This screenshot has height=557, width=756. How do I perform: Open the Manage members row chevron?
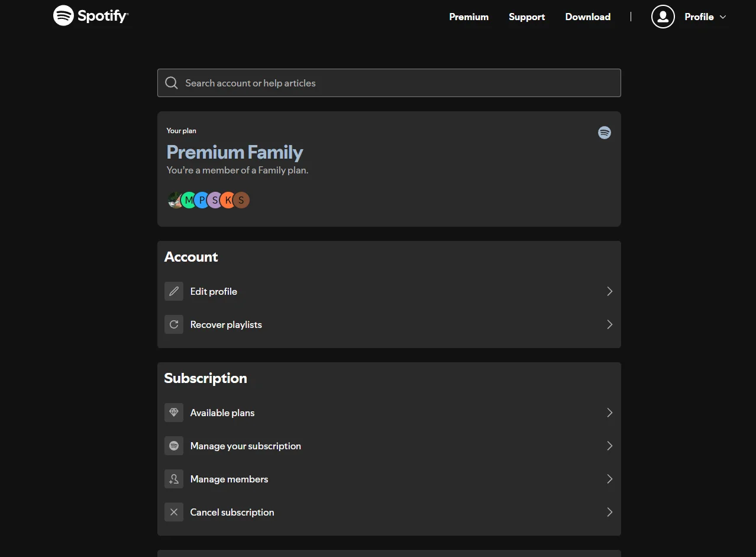pyautogui.click(x=609, y=479)
